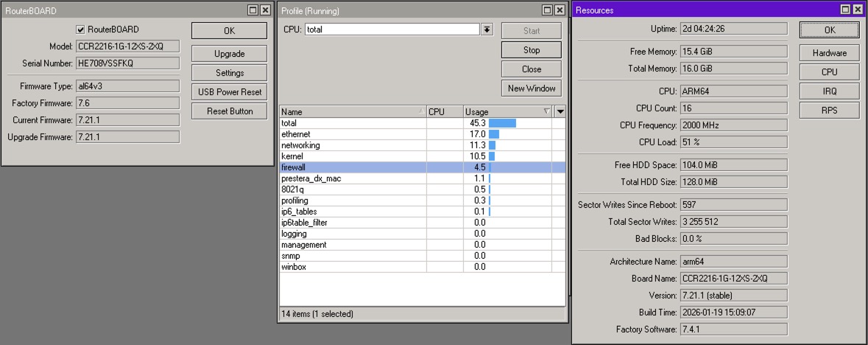Click the Total Sector Writes value
The width and height of the screenshot is (868, 345).
point(733,222)
